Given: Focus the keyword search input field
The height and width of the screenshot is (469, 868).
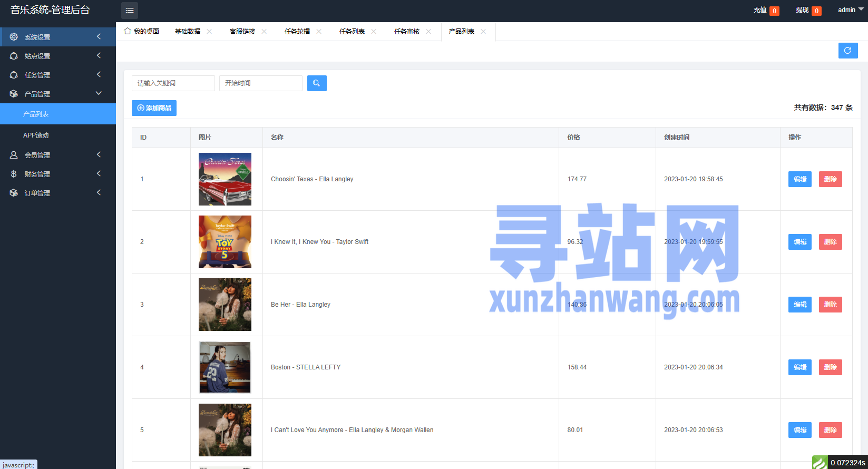Looking at the screenshot, I should pos(173,83).
